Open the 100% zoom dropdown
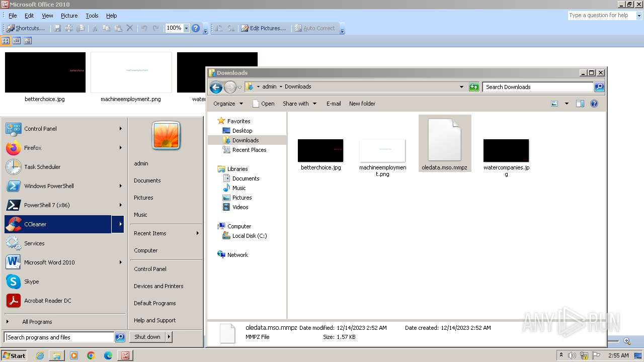Image resolution: width=644 pixels, height=362 pixels. point(186,28)
